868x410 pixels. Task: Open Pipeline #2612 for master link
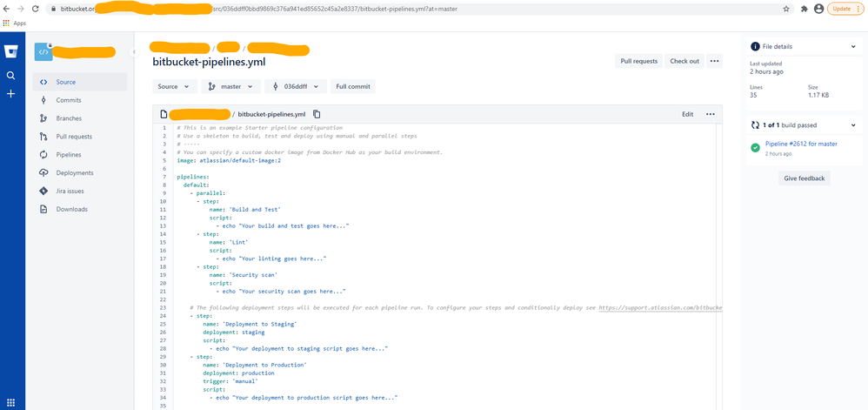click(x=801, y=144)
